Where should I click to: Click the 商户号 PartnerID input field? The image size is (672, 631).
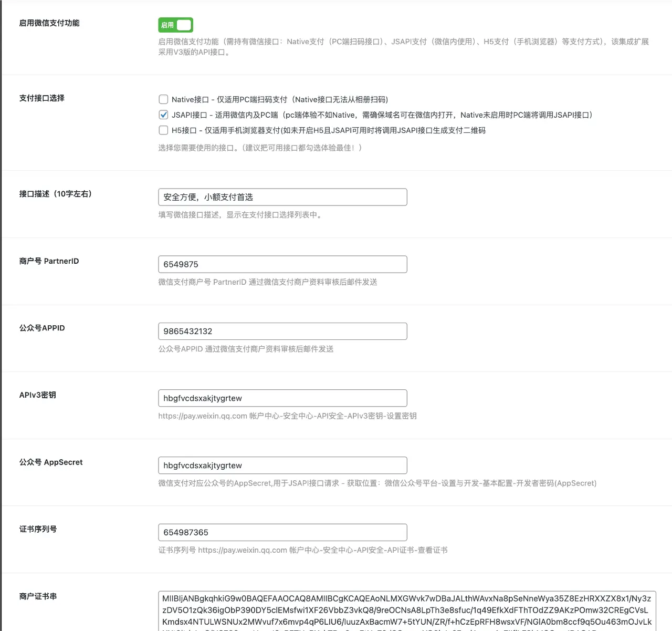[282, 264]
